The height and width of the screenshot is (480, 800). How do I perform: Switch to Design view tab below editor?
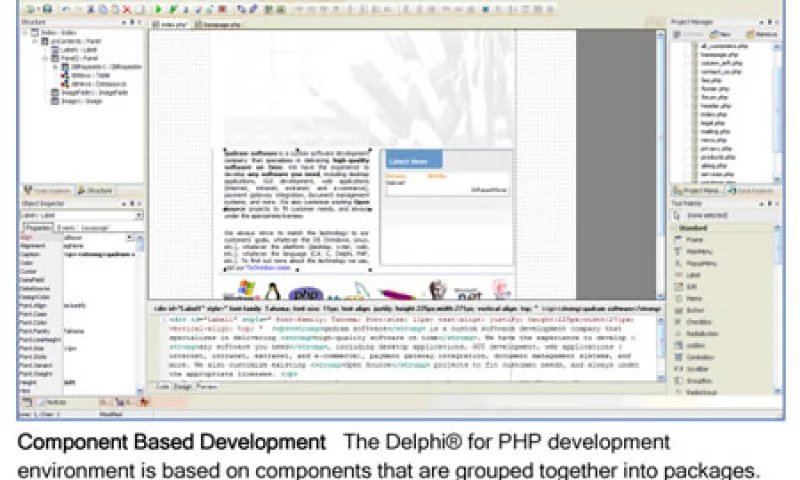(182, 387)
